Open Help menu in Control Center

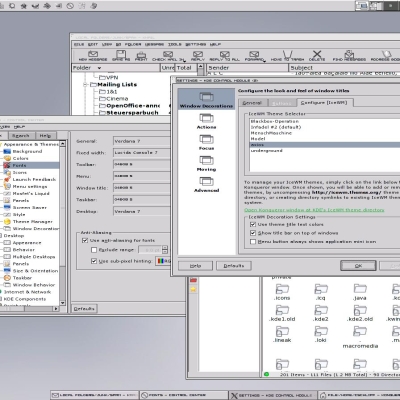tap(19, 127)
